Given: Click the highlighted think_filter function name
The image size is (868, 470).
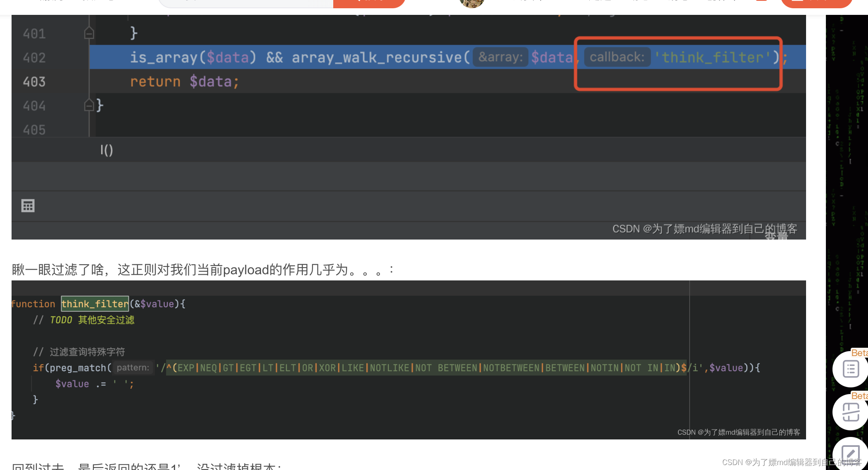Looking at the screenshot, I should (95, 304).
